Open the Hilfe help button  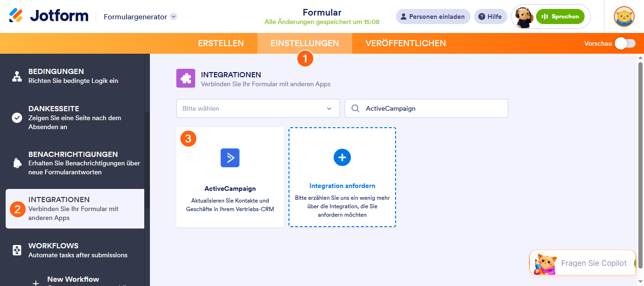coord(490,16)
